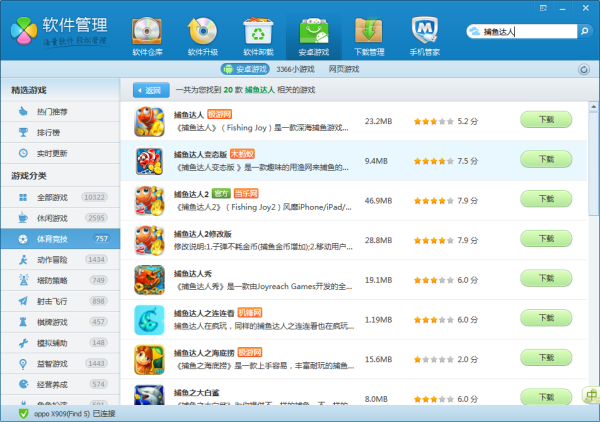This screenshot has width=600, height=422.
Task: Click the star rating 7.5 分
Action: pyautogui.click(x=446, y=161)
